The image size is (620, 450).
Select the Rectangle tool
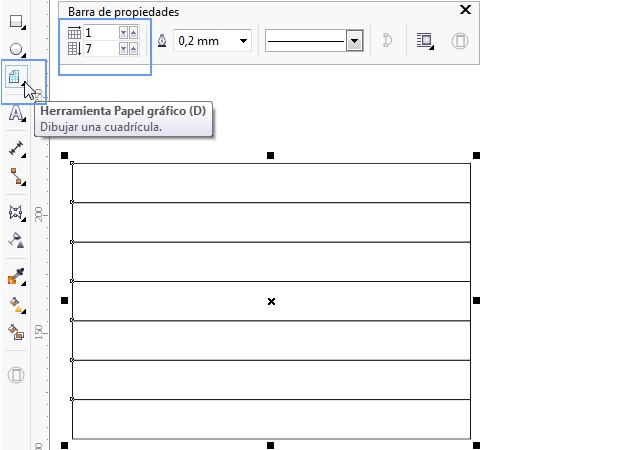(x=16, y=20)
